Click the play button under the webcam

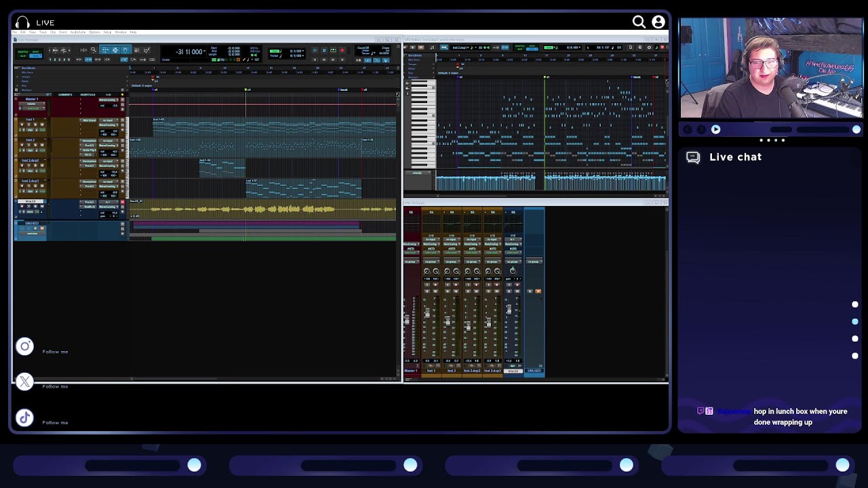coord(715,129)
